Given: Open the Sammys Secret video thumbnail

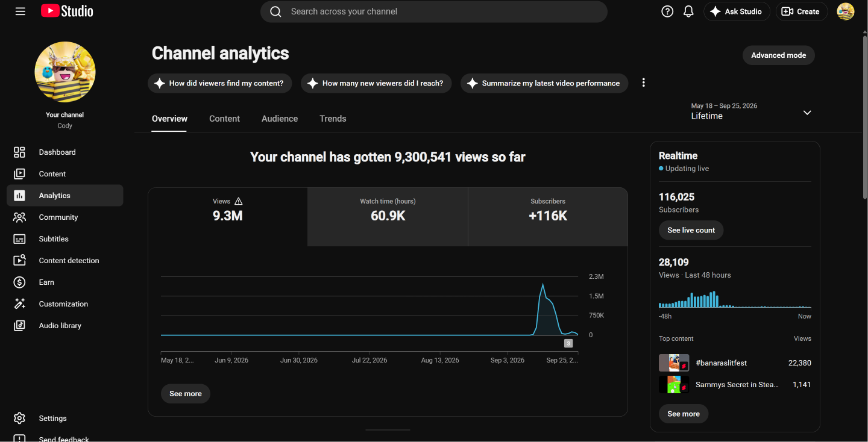Looking at the screenshot, I should [674, 384].
